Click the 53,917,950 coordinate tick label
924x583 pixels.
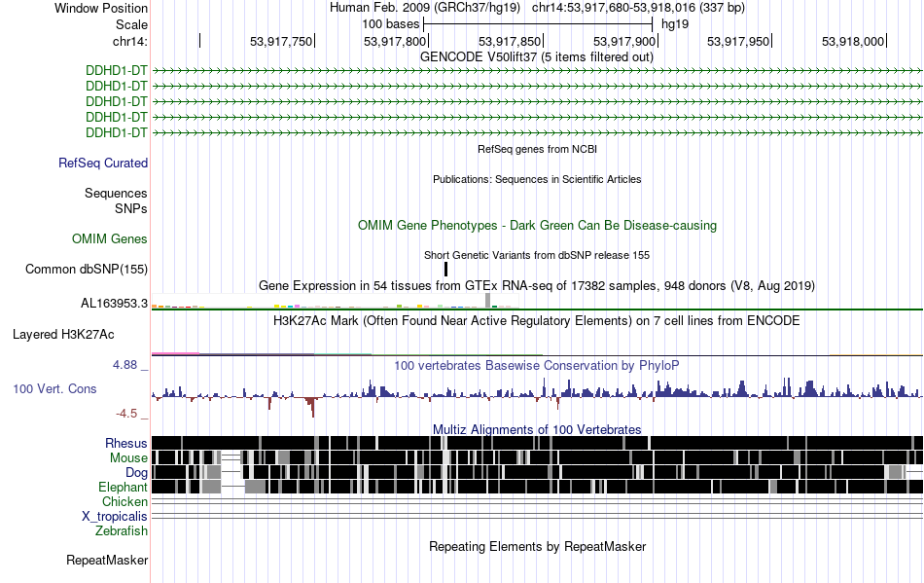pyautogui.click(x=738, y=41)
